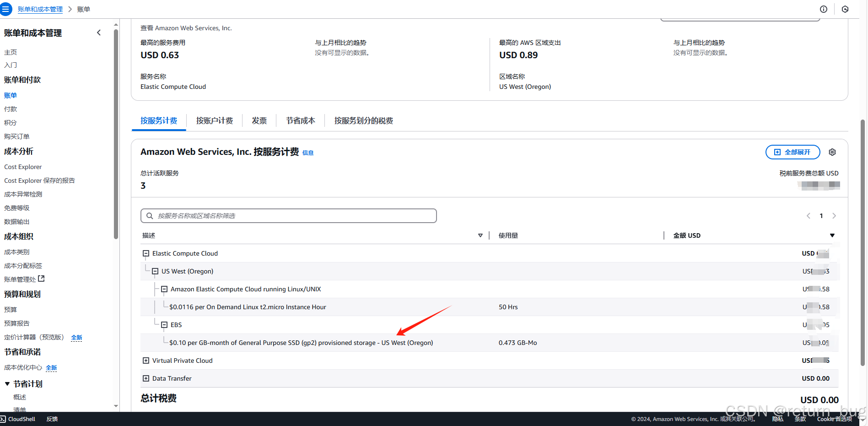Viewport: 868px width, 426px height.
Task: Open 预算 in sidebar
Action: [x=11, y=310]
